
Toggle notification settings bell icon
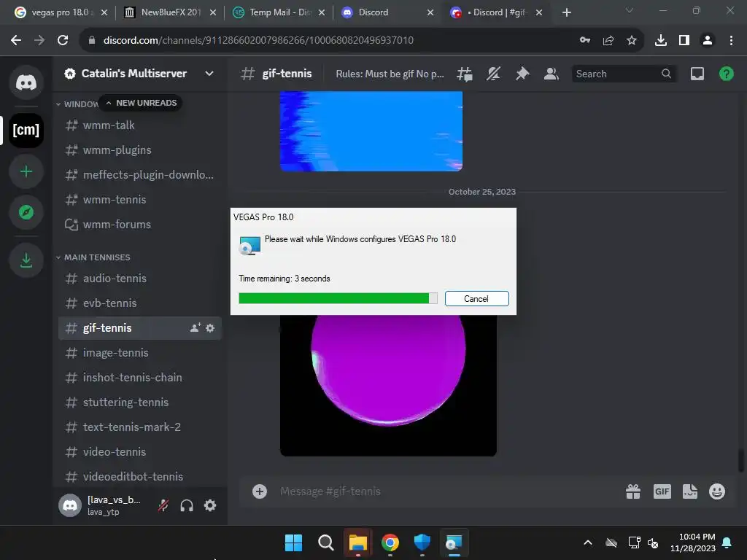(x=494, y=74)
